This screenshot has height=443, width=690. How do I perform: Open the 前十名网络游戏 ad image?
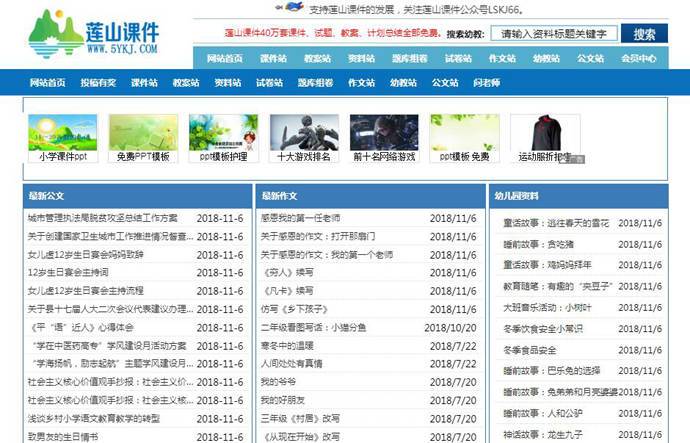[x=384, y=132]
